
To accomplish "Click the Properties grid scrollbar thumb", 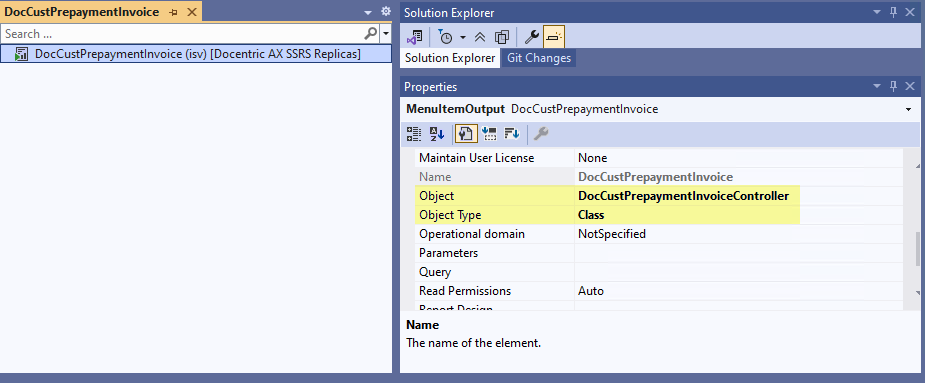I will point(917,249).
